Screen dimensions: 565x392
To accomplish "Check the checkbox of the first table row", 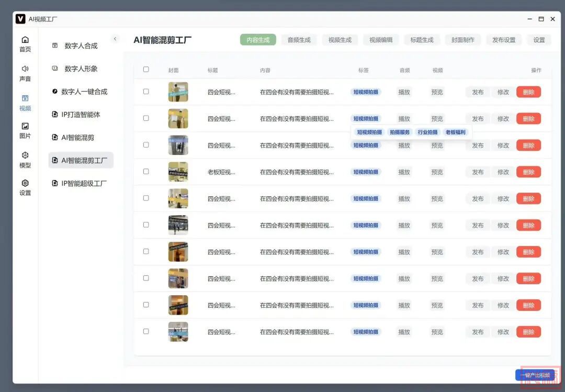I will 146,92.
